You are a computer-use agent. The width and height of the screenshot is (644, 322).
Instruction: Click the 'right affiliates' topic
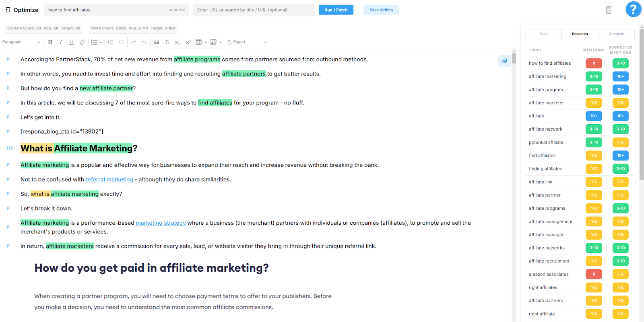(543, 287)
